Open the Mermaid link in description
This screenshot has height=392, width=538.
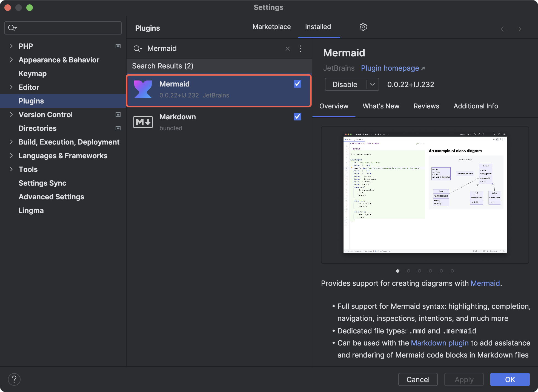point(485,283)
